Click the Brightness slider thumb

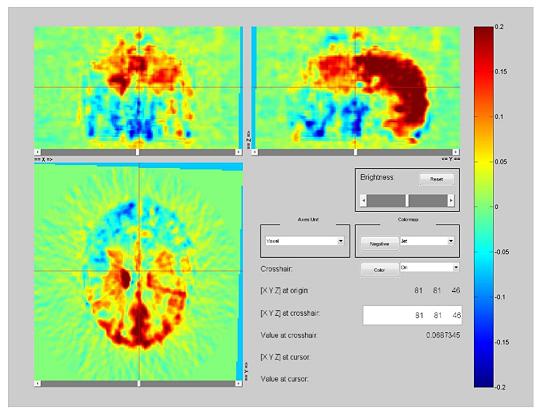407,201
